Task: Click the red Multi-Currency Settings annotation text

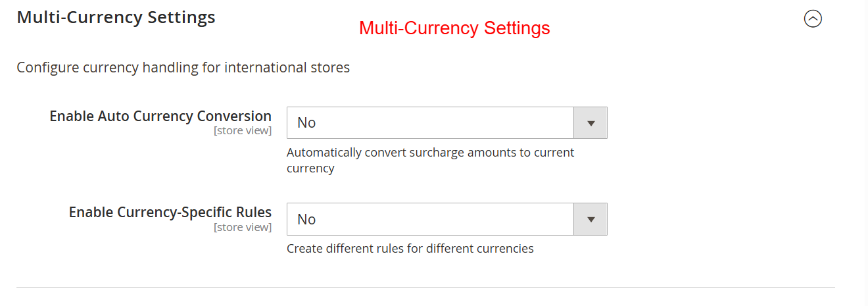Action: pyautogui.click(x=454, y=28)
